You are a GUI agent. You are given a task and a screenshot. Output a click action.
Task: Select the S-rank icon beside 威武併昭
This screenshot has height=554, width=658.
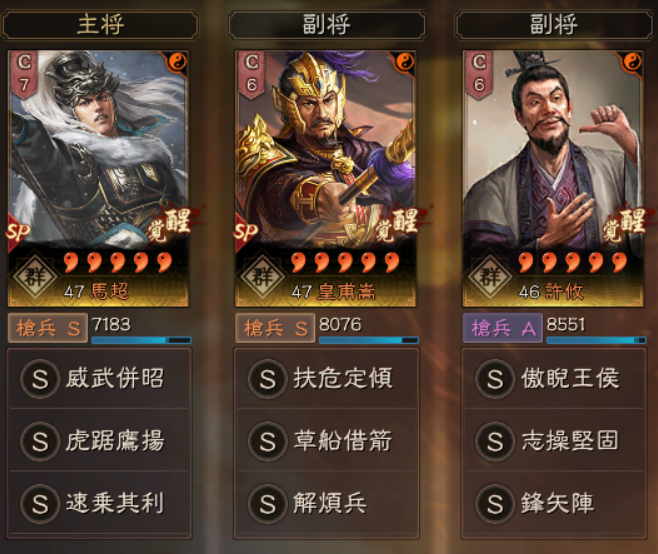point(40,379)
